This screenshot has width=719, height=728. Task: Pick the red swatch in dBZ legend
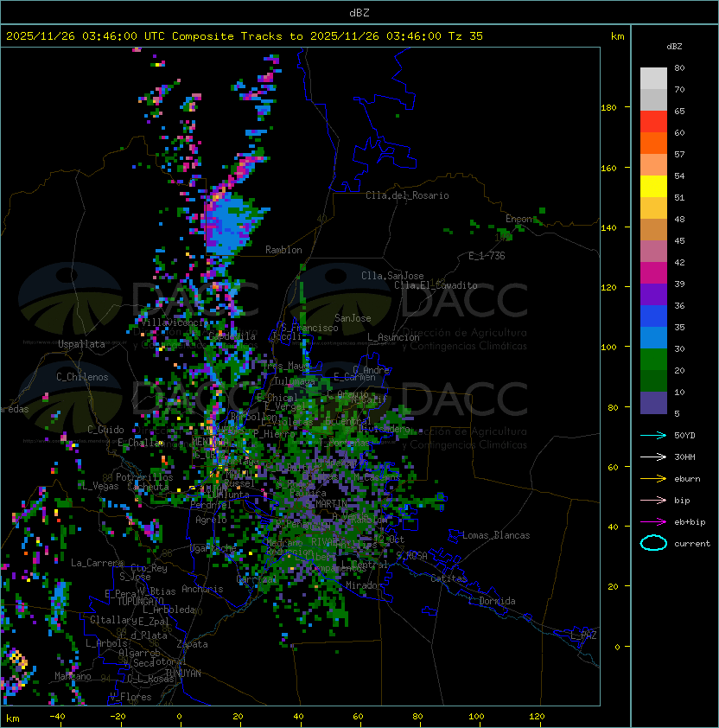point(653,122)
